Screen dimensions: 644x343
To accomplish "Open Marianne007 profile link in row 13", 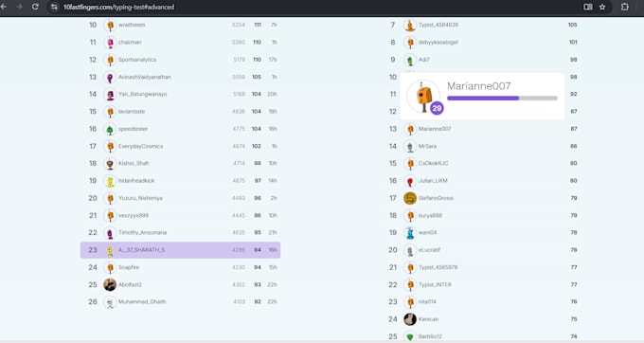I will 435,129.
